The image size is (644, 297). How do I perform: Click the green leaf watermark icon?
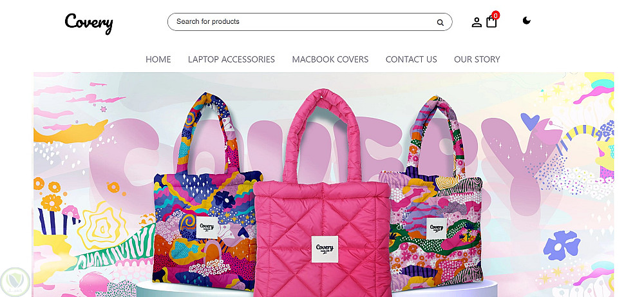coord(15,282)
